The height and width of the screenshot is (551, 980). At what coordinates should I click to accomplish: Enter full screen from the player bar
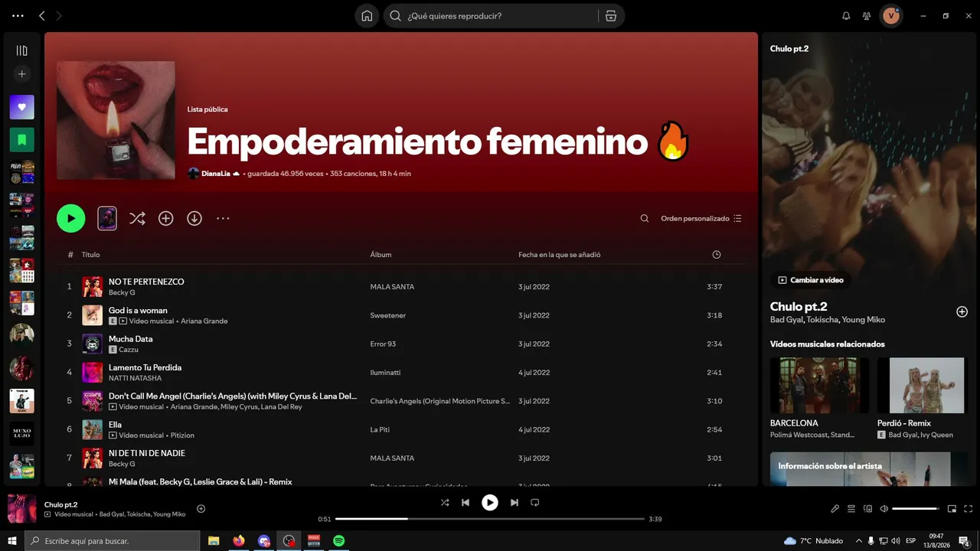pyautogui.click(x=969, y=509)
